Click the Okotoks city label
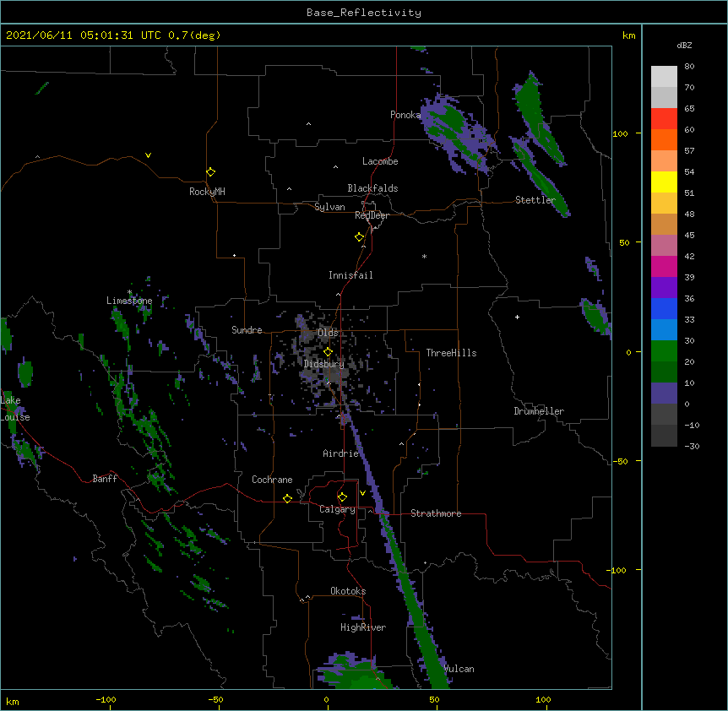This screenshot has height=711, width=728. [x=348, y=591]
